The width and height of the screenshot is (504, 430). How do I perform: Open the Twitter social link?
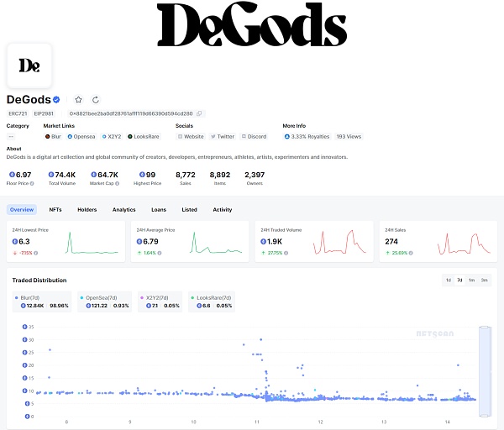223,137
